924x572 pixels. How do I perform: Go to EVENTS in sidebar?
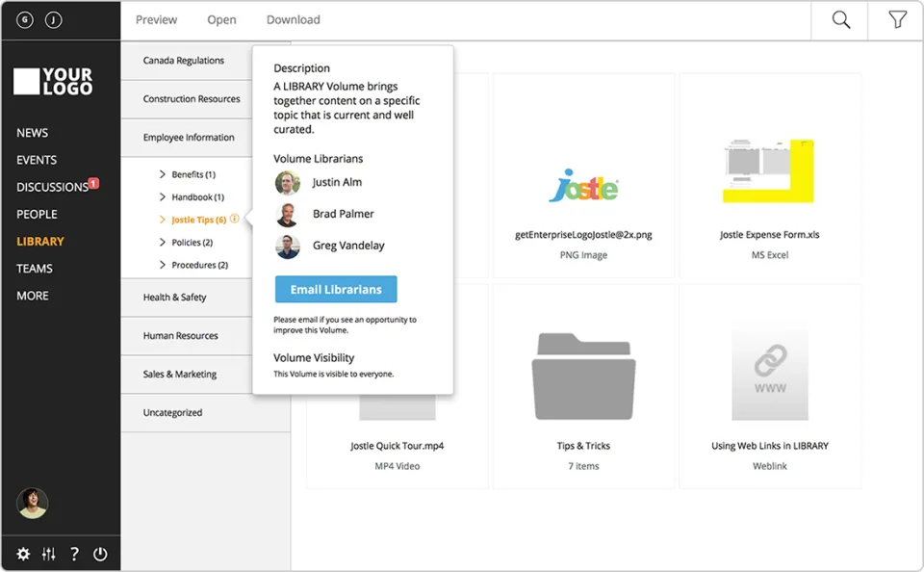[37, 160]
